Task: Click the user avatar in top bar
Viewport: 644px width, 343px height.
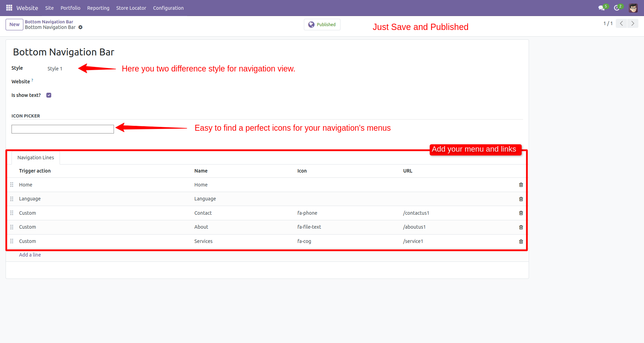Action: coord(633,8)
